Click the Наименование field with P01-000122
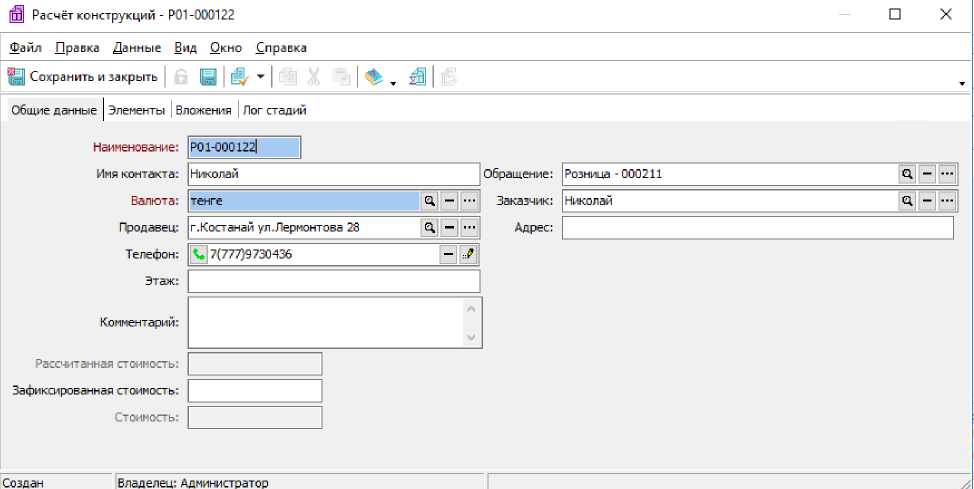This screenshot has width=974, height=489. pos(244,147)
